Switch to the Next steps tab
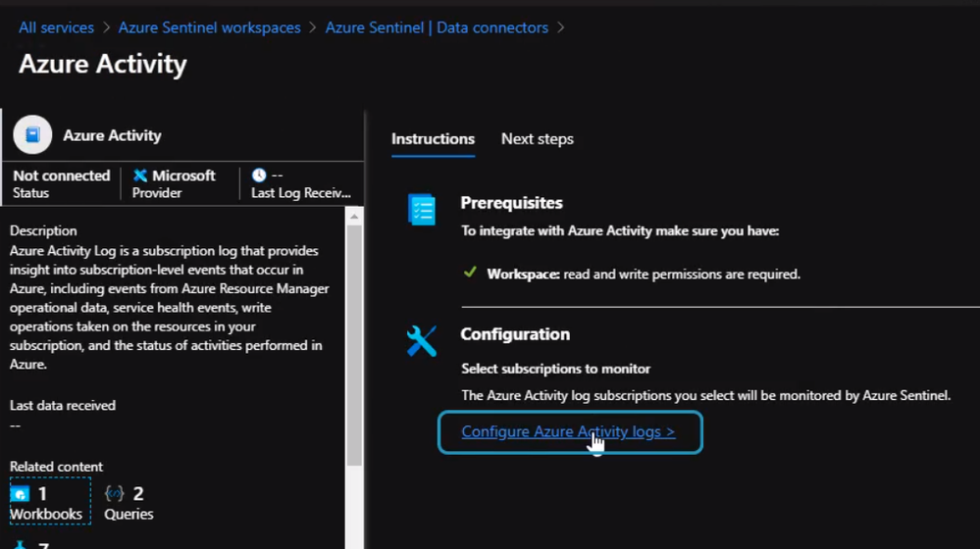 pyautogui.click(x=538, y=139)
